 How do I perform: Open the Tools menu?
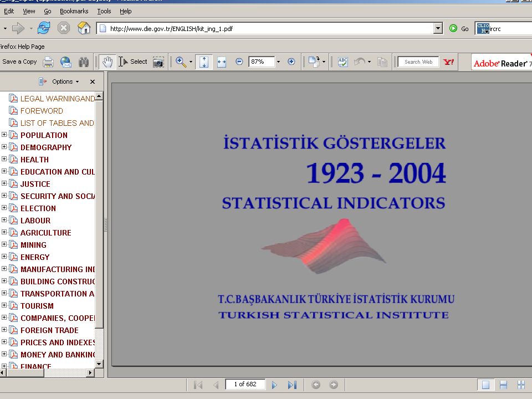coord(104,11)
